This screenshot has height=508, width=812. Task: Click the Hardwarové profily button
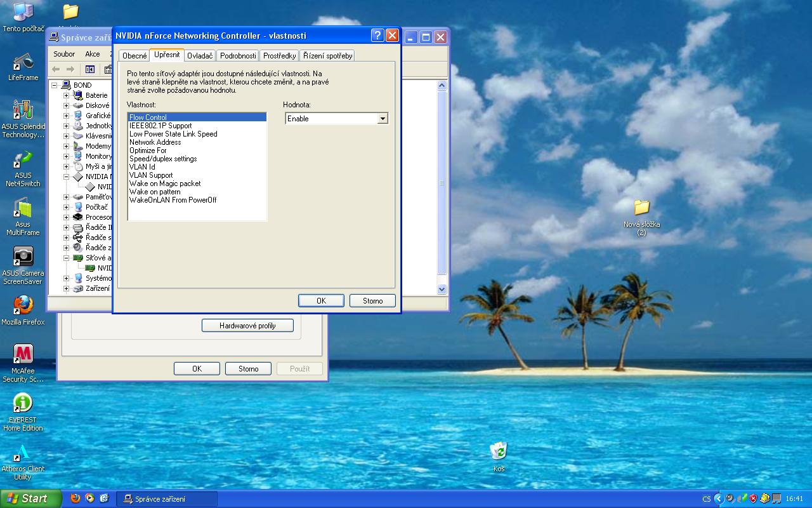pyautogui.click(x=247, y=326)
